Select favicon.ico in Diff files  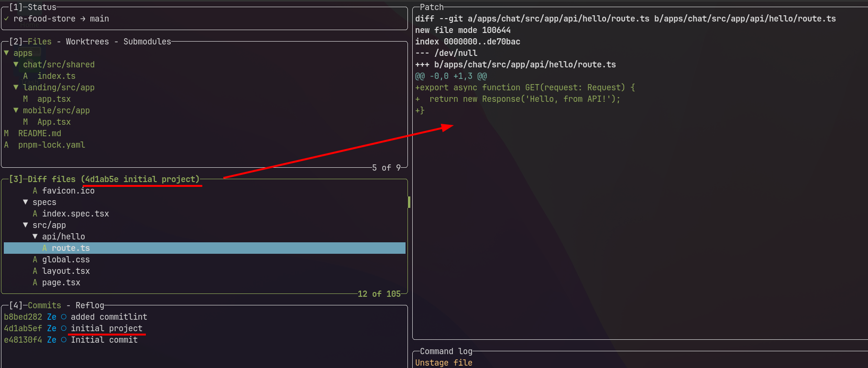68,191
